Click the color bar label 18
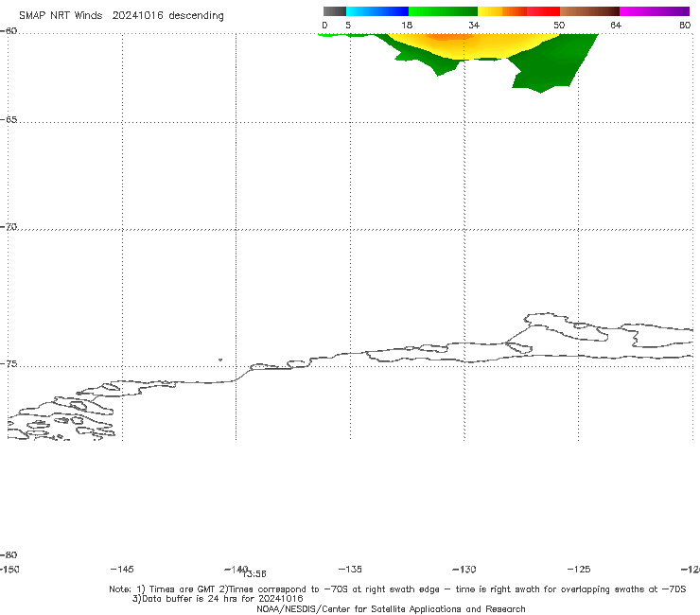 [x=407, y=26]
